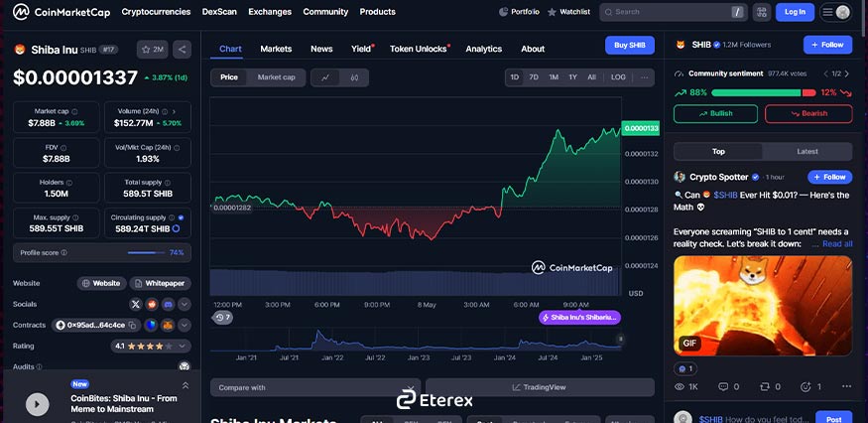View the Audits badge icon
Viewport: 868px width, 423px height.
tap(185, 366)
